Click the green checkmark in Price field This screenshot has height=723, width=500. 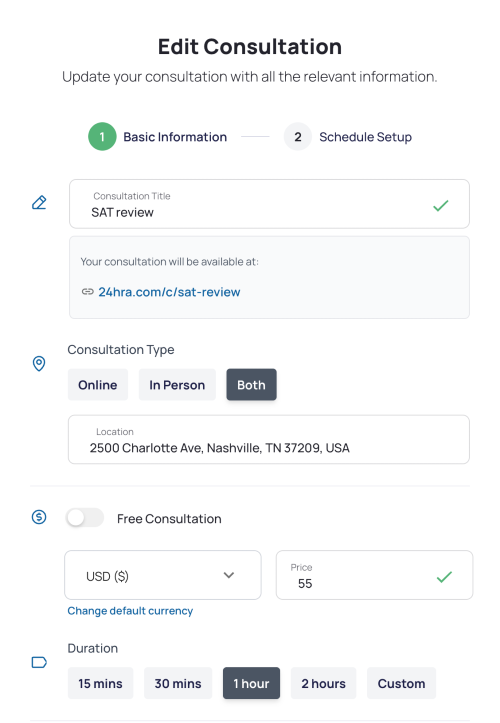(444, 576)
